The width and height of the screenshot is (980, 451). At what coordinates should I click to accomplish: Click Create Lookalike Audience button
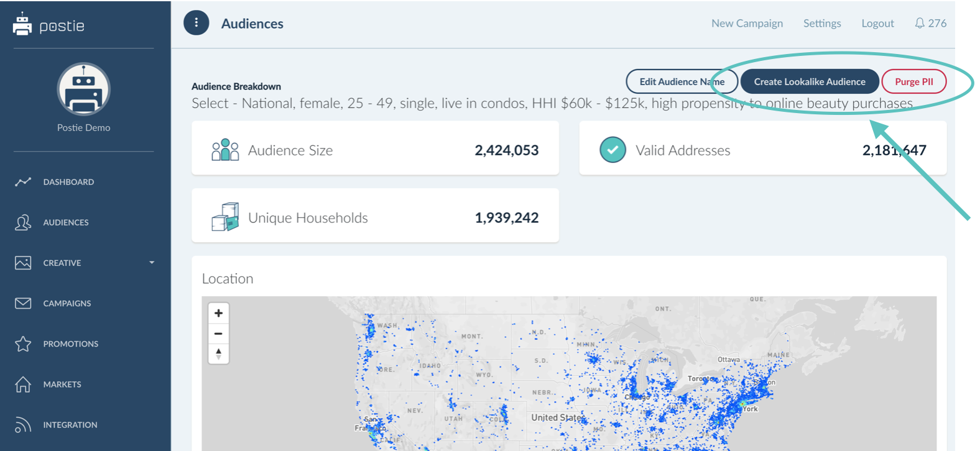[809, 81]
